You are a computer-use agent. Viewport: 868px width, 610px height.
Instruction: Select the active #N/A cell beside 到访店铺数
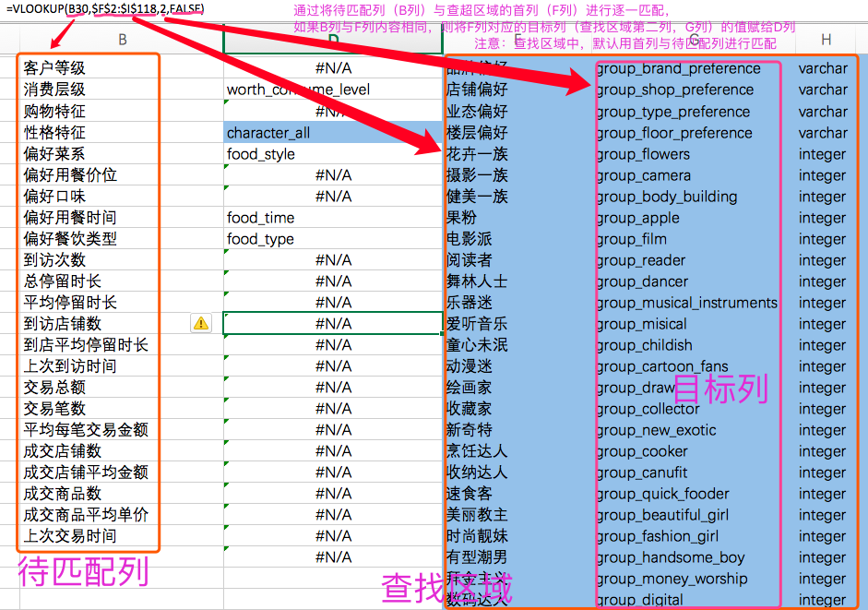pos(333,323)
